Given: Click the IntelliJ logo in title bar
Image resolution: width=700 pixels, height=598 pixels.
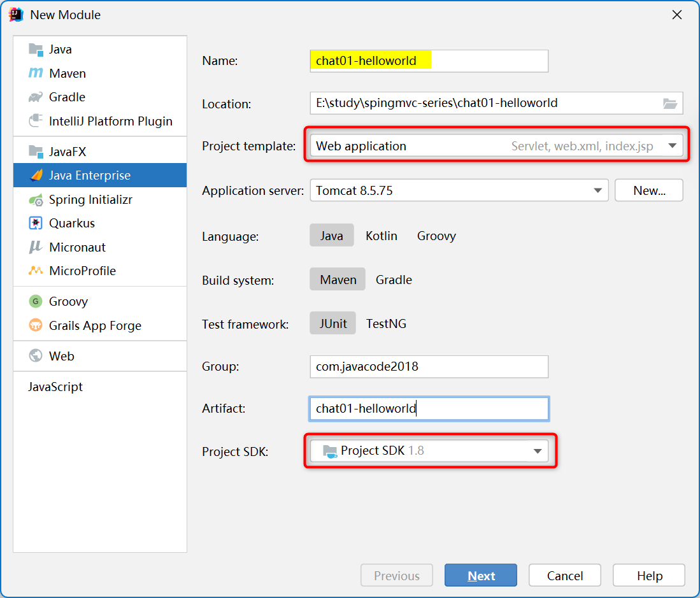Looking at the screenshot, I should click(16, 14).
